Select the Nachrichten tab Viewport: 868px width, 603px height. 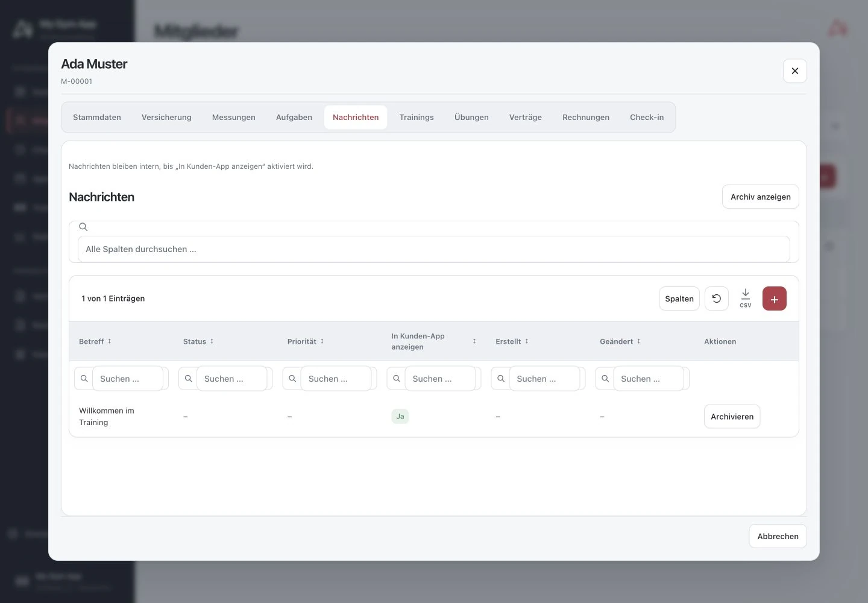tap(356, 117)
